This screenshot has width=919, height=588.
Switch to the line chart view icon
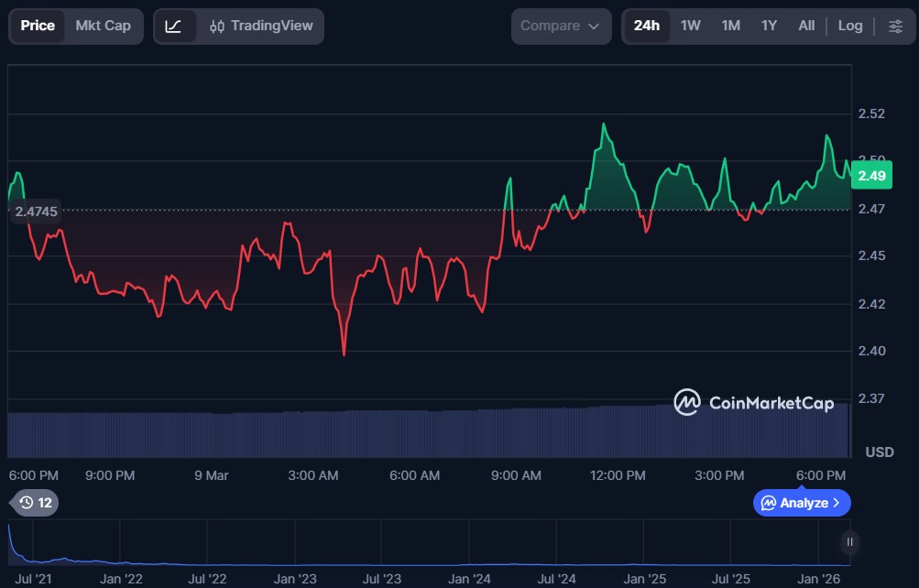174,26
